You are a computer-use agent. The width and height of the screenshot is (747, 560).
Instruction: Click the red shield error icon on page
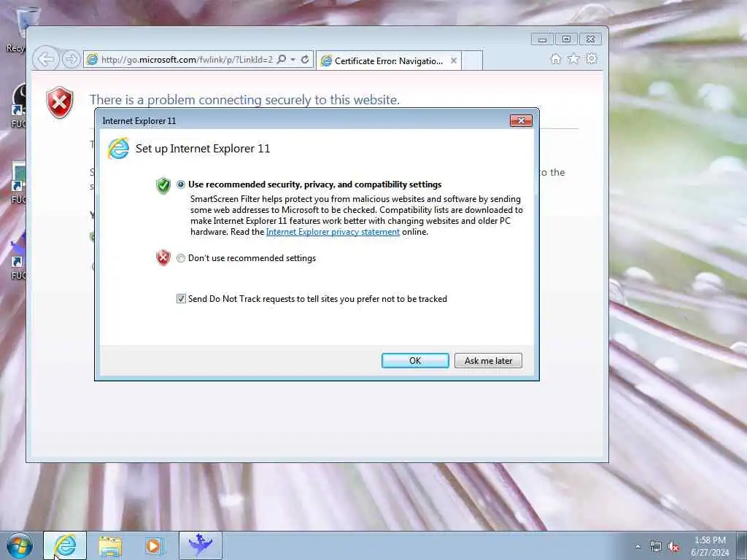60,102
